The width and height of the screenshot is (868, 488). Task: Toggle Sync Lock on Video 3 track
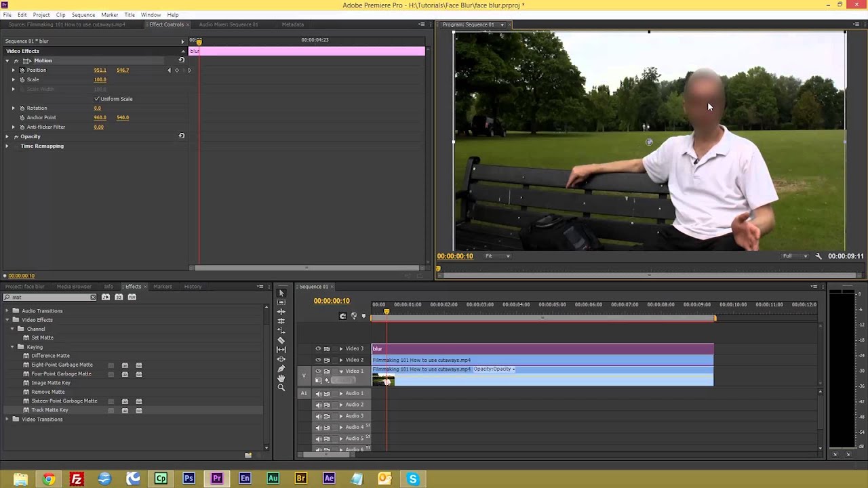click(326, 348)
